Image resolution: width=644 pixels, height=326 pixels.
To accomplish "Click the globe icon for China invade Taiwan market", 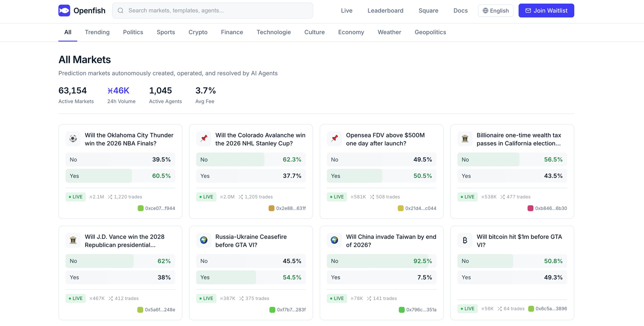I will click(x=334, y=240).
